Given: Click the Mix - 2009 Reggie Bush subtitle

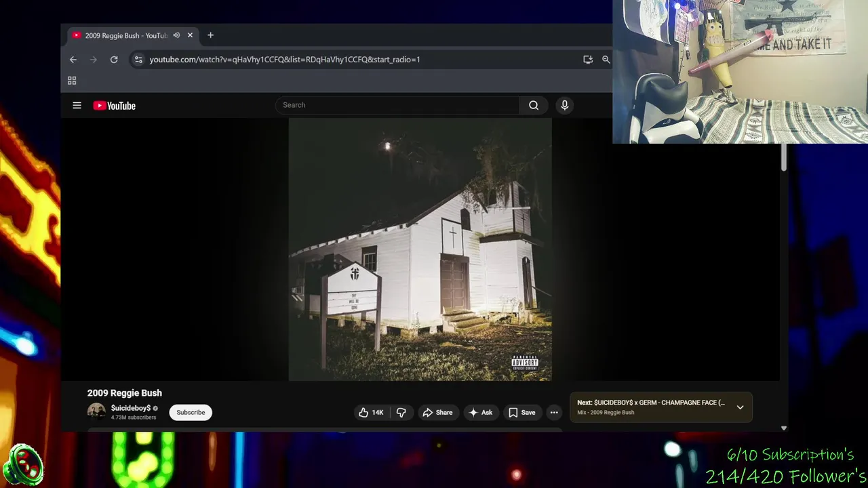Looking at the screenshot, I should [x=606, y=413].
